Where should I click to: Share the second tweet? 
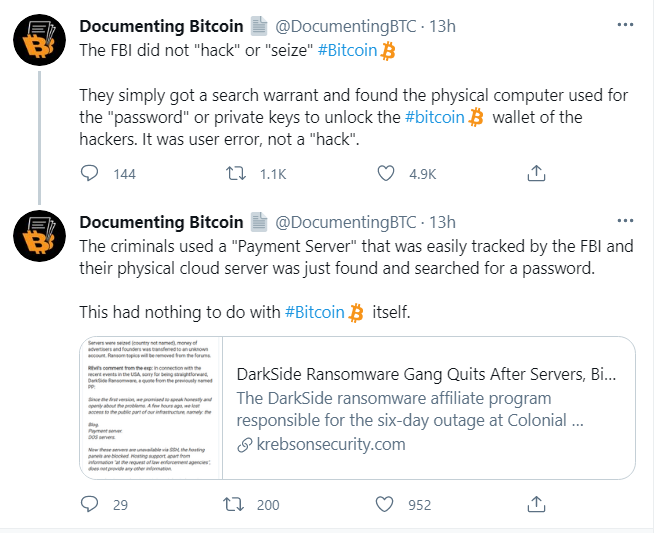coord(535,505)
